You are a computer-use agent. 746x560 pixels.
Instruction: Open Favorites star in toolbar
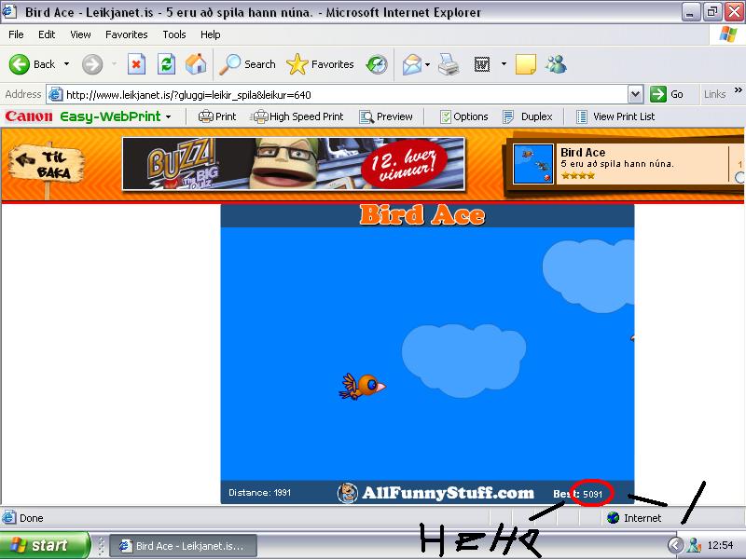tap(297, 64)
